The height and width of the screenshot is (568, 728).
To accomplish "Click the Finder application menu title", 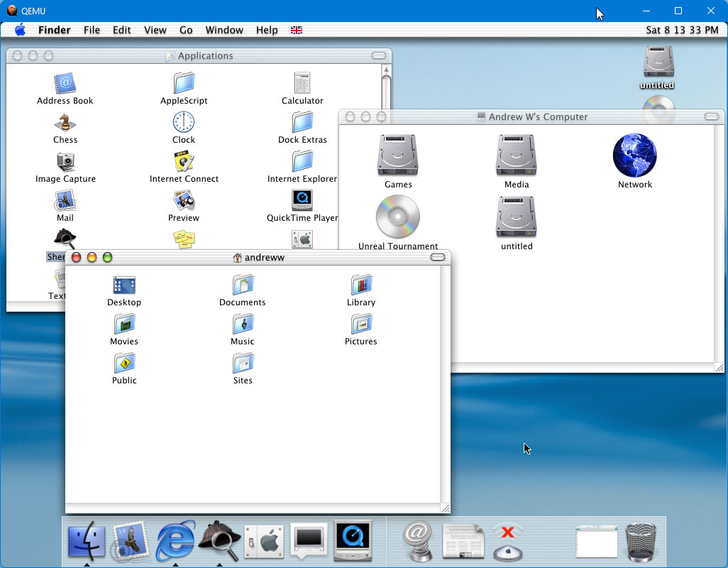I will [54, 30].
